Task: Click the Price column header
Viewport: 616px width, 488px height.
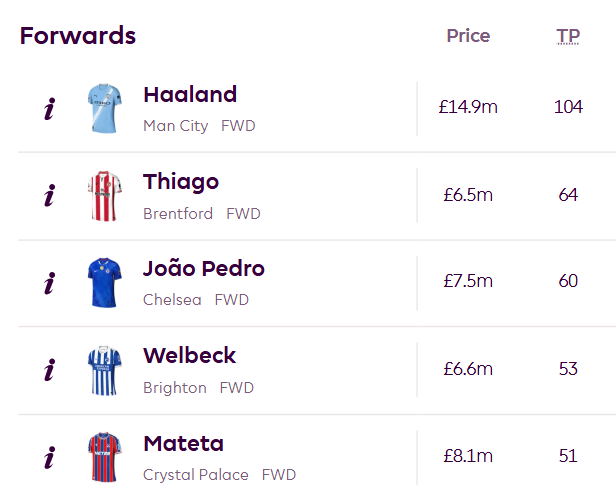Action: (468, 36)
